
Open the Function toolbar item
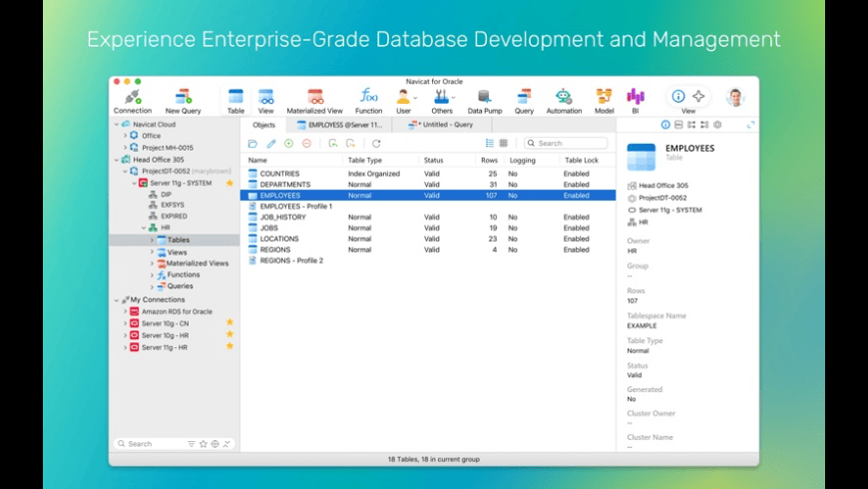pos(369,102)
